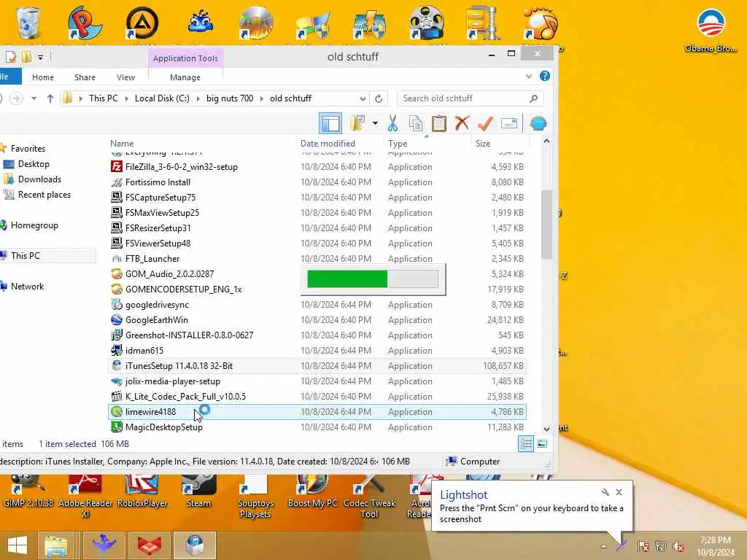This screenshot has height=560, width=747.
Task: Click in the Search old schtuff box
Action: pos(470,98)
